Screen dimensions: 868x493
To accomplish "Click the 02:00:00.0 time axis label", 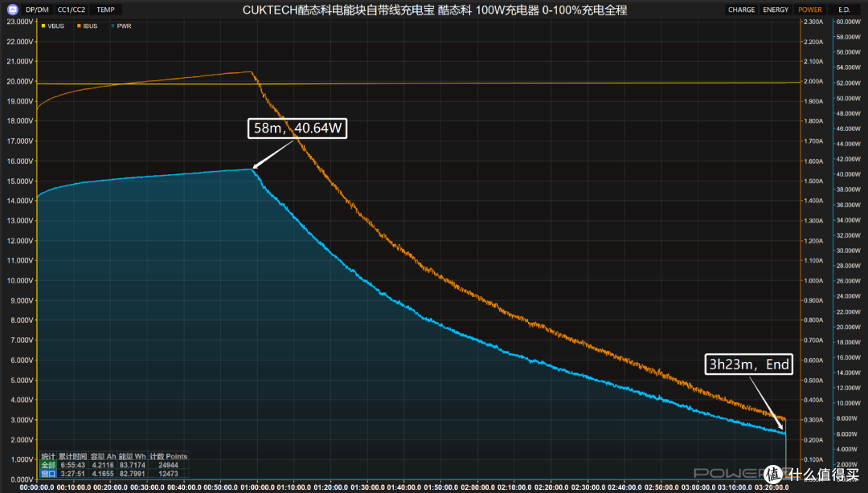I will (x=477, y=487).
